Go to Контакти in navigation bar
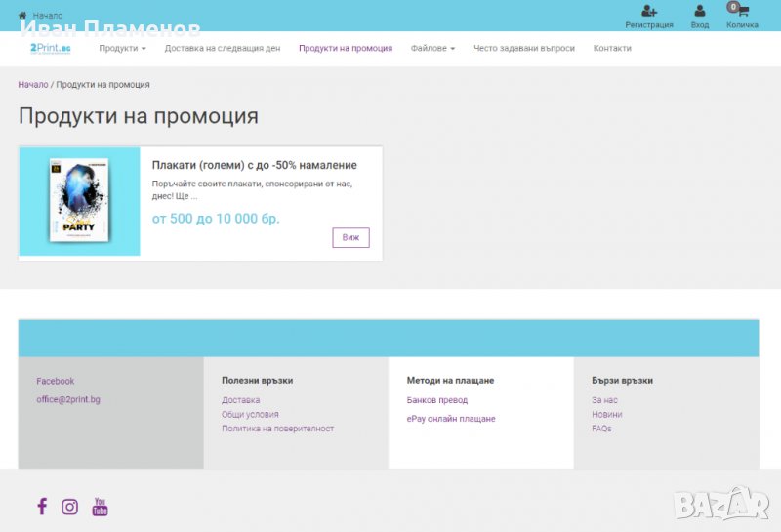781x532 pixels. click(612, 48)
